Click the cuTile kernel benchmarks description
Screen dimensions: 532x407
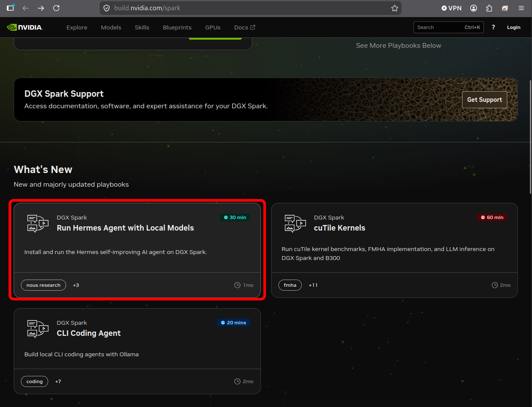click(x=388, y=254)
